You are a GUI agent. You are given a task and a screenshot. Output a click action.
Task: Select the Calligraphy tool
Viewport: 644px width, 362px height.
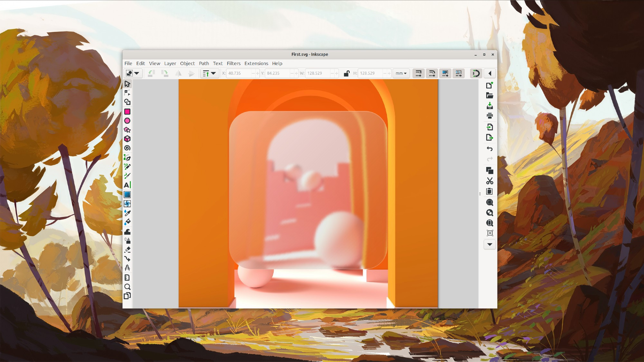tap(127, 176)
